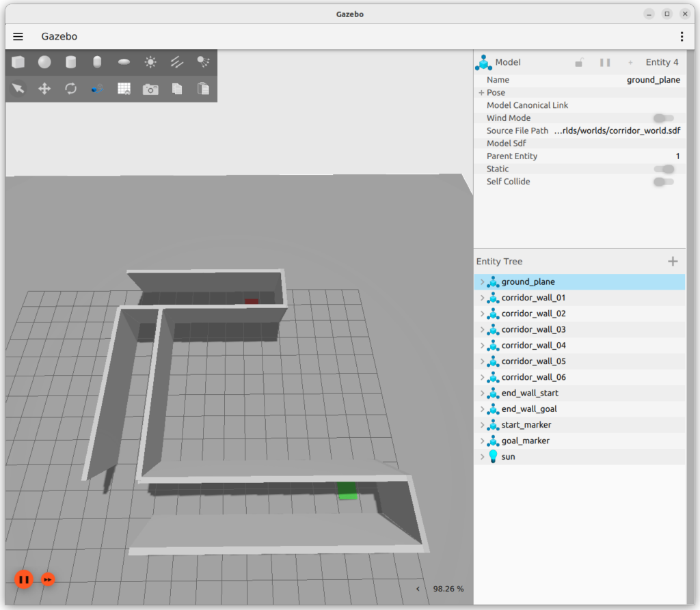Expand the corridor_wall_03 tree node

tap(482, 329)
